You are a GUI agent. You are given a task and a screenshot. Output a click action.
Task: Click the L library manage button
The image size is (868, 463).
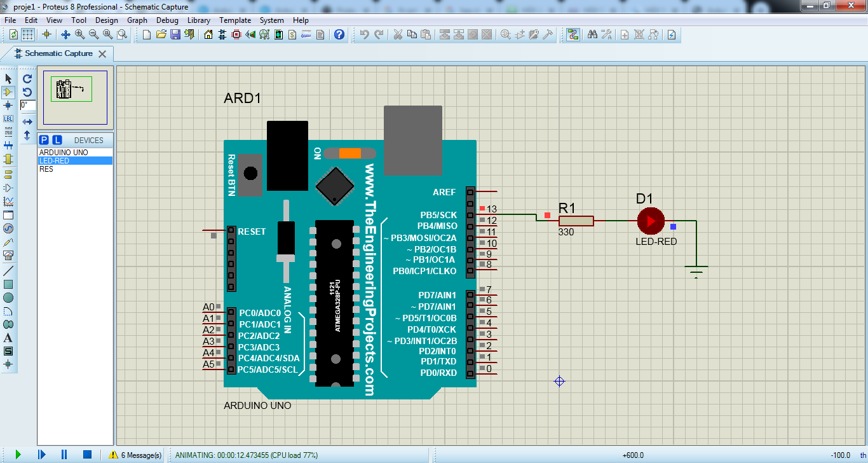coord(57,140)
